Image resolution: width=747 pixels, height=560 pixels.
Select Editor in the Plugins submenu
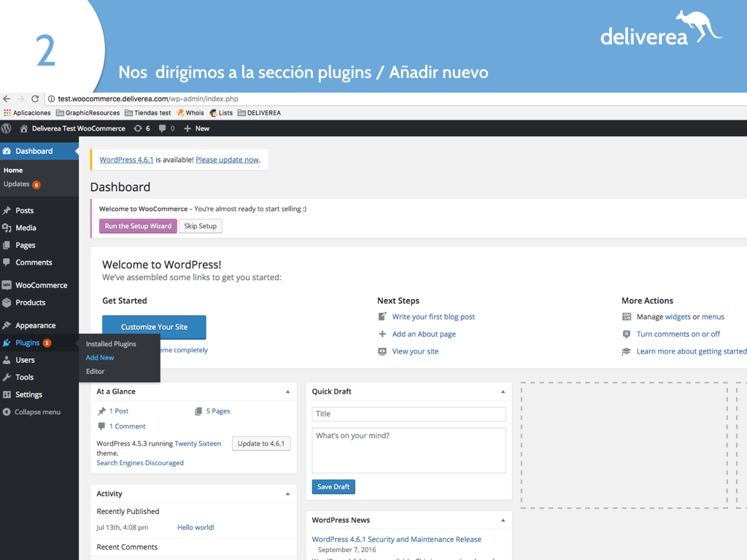[96, 371]
